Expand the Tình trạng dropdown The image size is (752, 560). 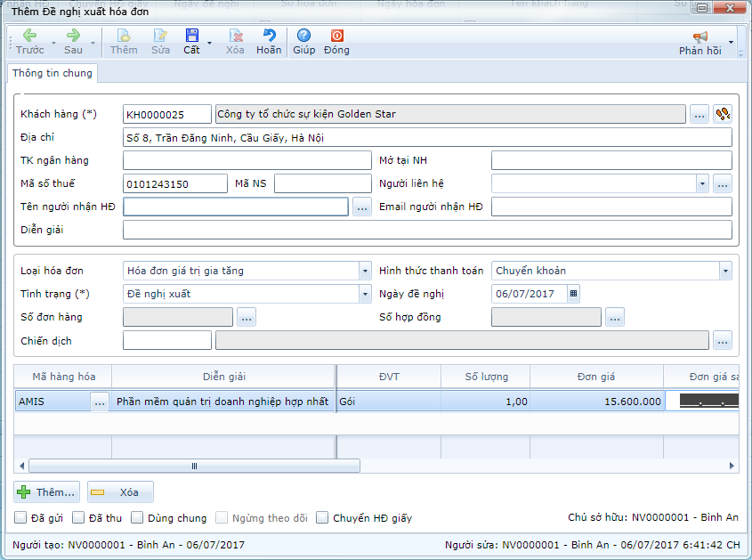click(x=365, y=294)
